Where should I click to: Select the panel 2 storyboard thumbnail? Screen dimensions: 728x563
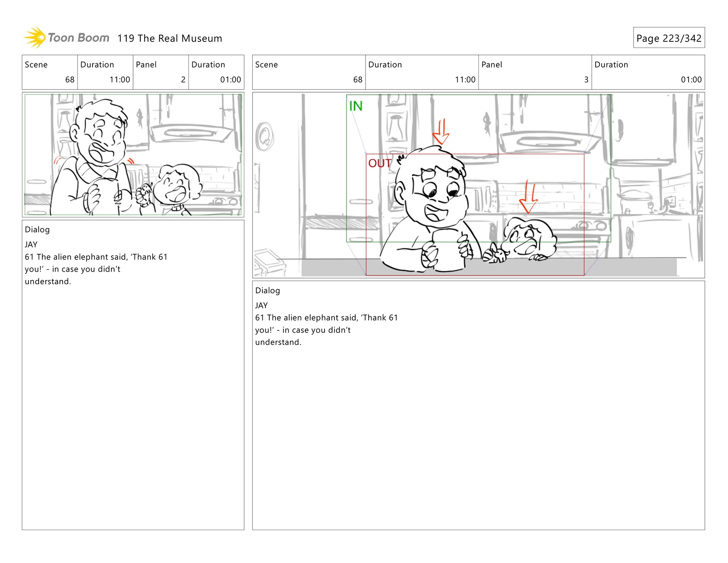133,155
